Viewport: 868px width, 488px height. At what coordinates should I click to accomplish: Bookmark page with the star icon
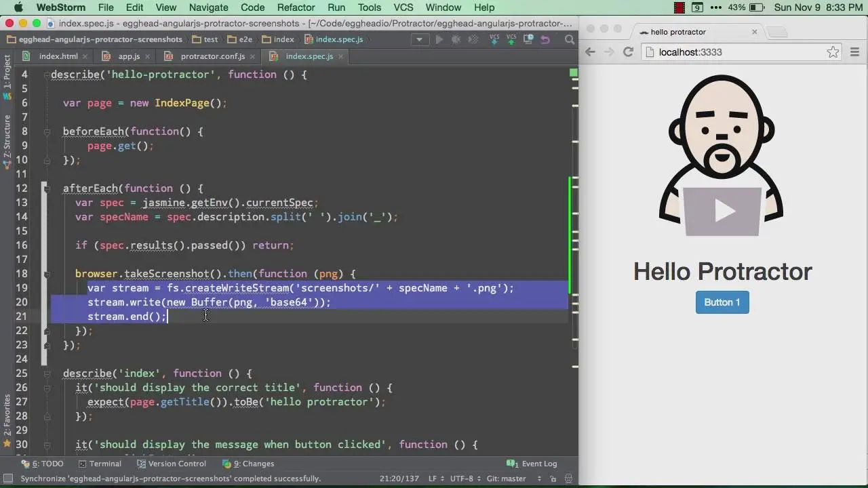833,52
